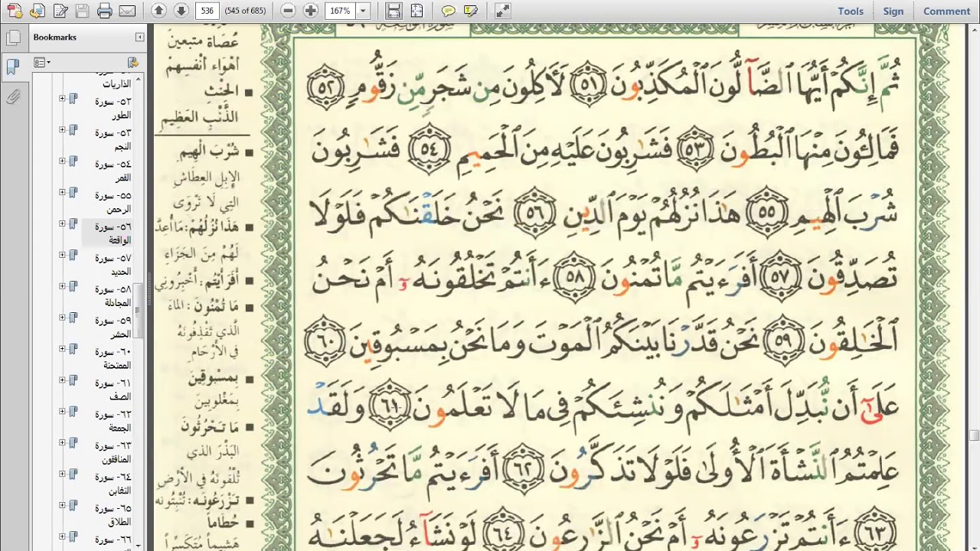Open the Bookmarks options menu dropdown
The height and width of the screenshot is (551, 980).
click(42, 63)
